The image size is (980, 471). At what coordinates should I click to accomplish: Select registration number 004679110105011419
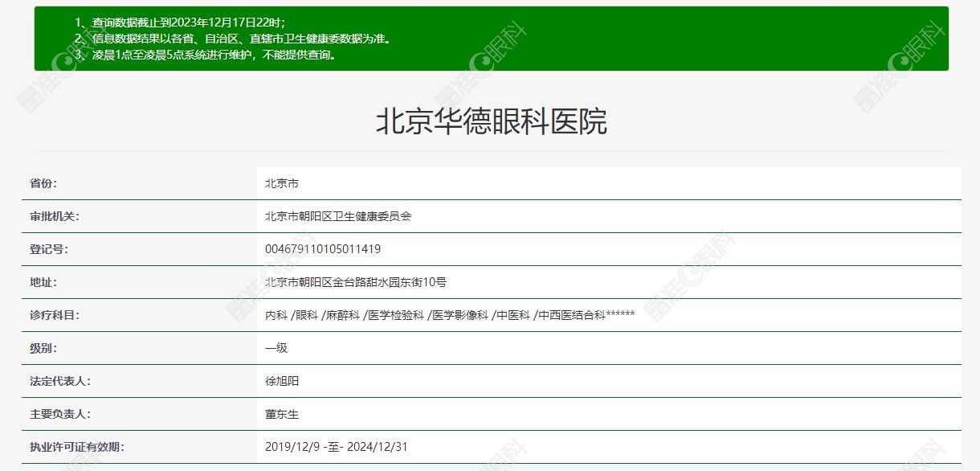323,249
